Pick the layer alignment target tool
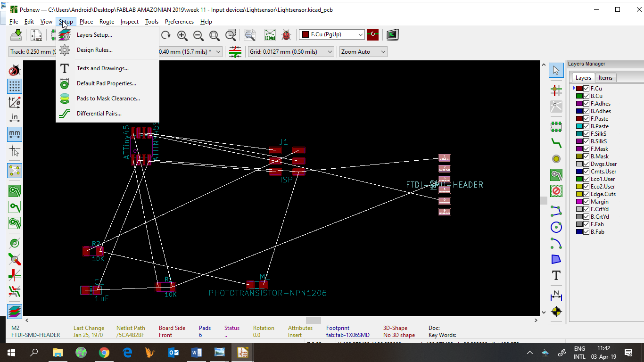The image size is (644, 362). click(556, 312)
